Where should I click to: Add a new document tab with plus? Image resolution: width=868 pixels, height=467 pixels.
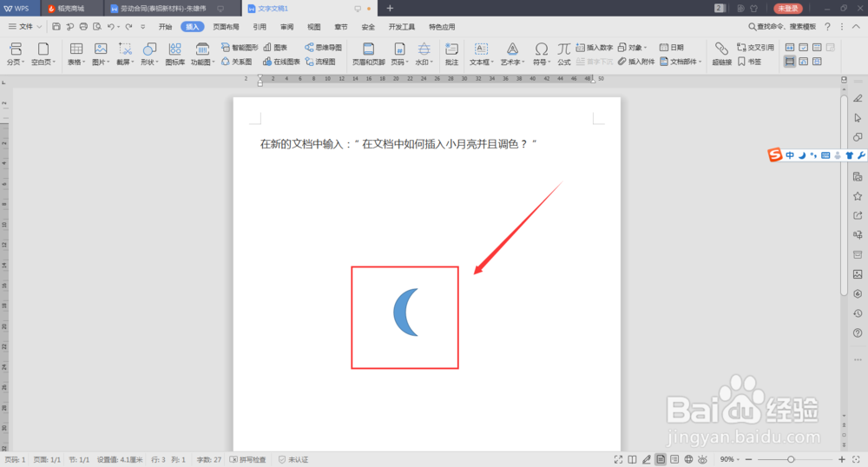390,9
